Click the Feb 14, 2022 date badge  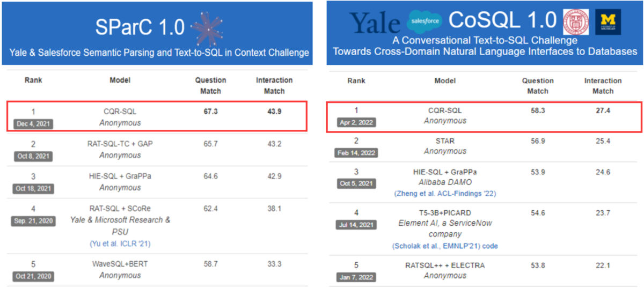tap(356, 153)
